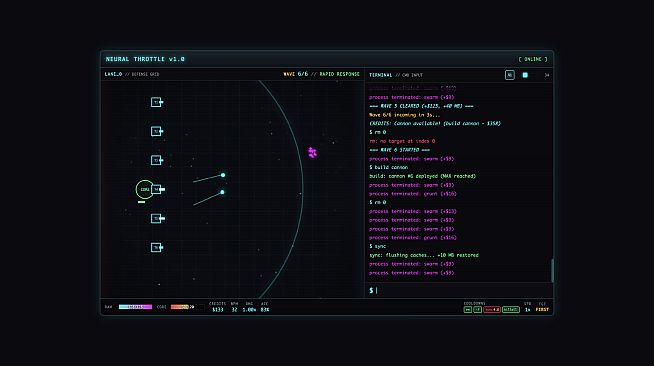The image size is (654, 366).
Task: Click the CORE health bar
Action: (187, 307)
